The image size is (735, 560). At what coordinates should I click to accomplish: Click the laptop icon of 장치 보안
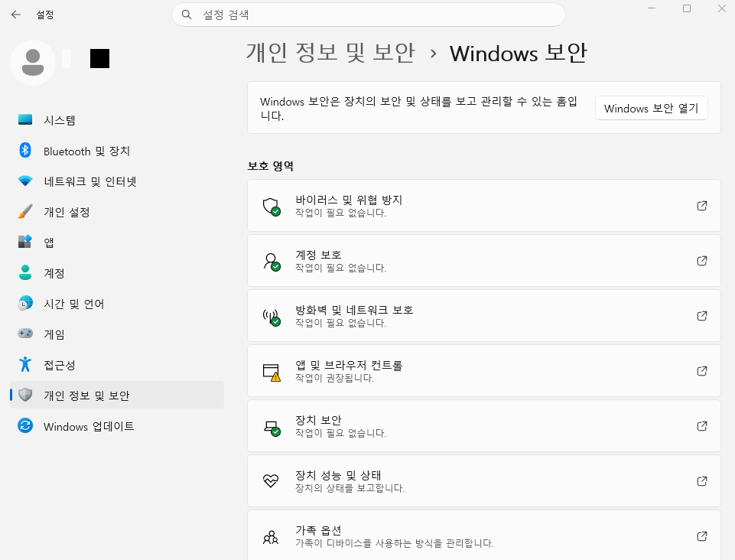[272, 428]
